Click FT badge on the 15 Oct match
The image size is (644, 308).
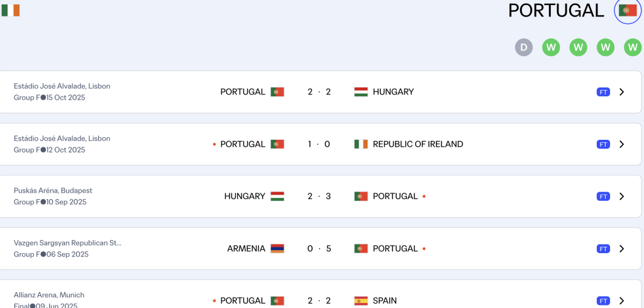603,92
